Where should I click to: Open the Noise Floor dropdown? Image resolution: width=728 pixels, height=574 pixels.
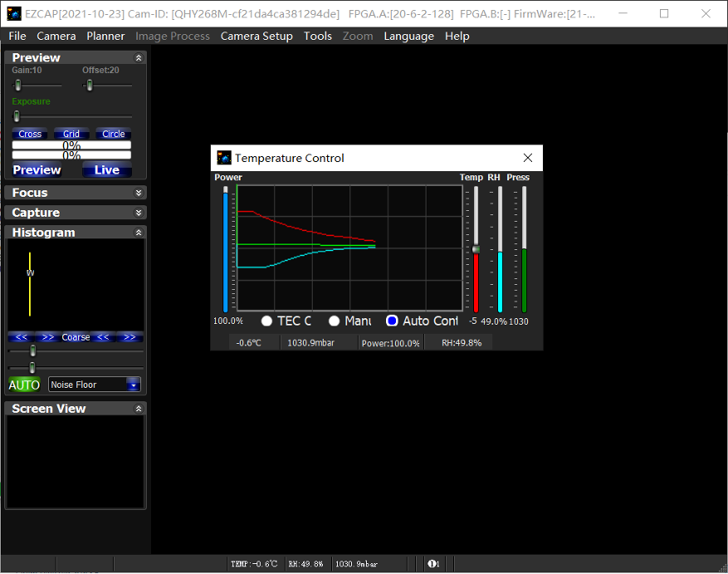pyautogui.click(x=133, y=385)
